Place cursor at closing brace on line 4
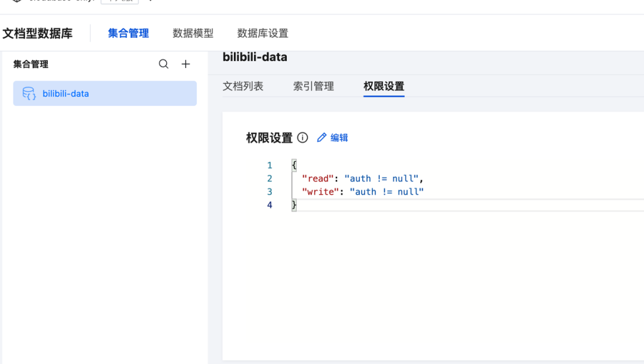Viewport: 644px width, 364px height. pyautogui.click(x=294, y=205)
